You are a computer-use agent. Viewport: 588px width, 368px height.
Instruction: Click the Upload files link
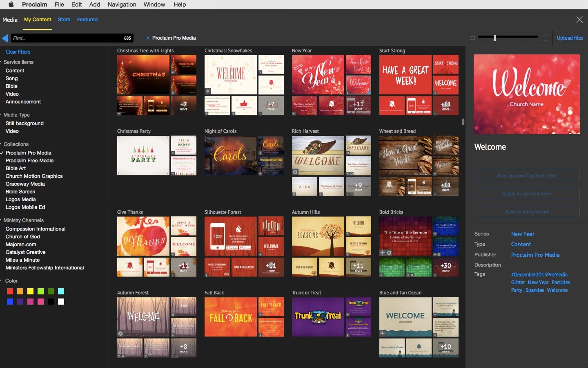[x=570, y=38]
